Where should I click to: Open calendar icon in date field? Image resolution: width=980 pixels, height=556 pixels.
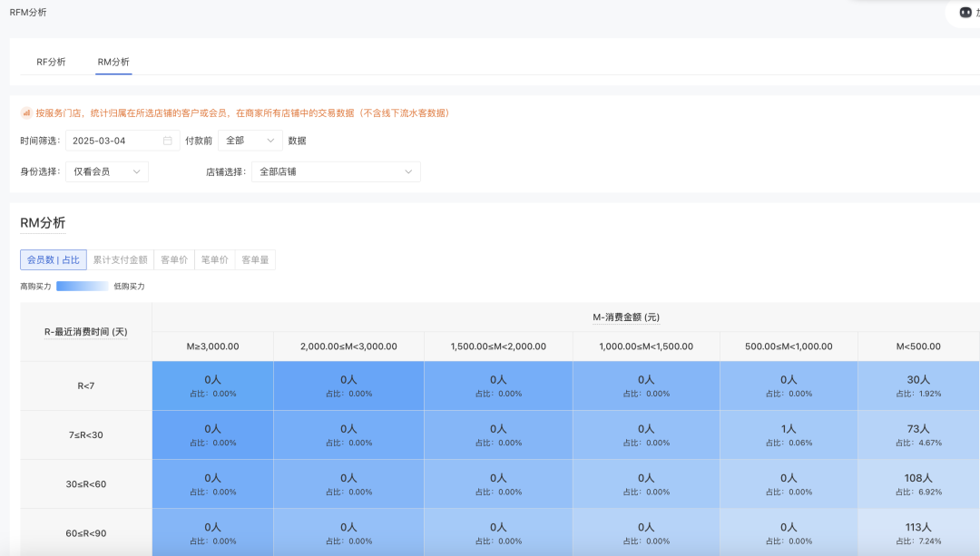tap(168, 141)
